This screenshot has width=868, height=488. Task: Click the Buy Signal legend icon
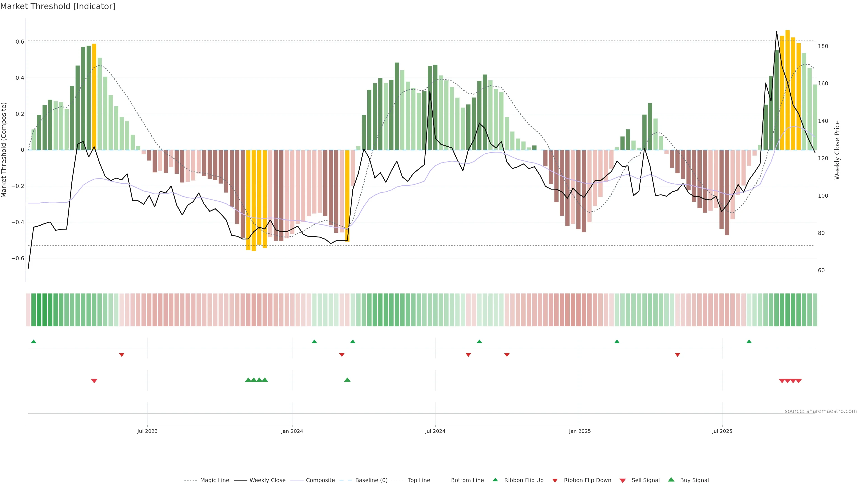pyautogui.click(x=671, y=480)
